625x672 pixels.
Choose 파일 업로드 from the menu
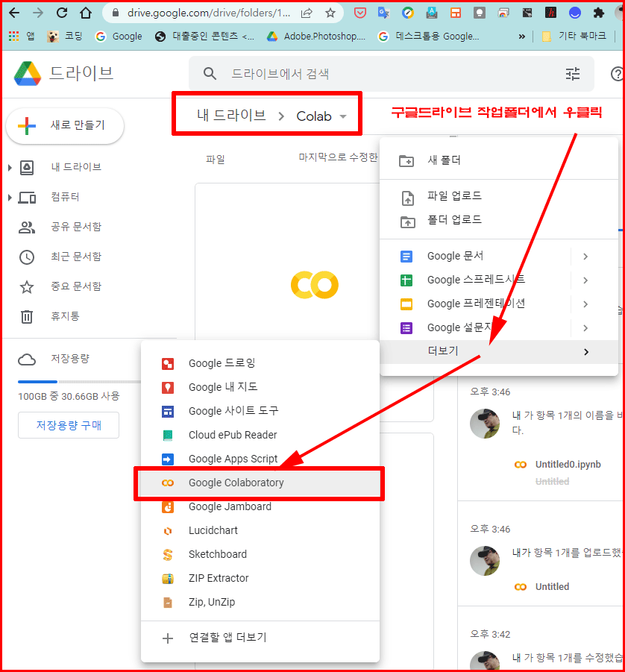click(x=498, y=196)
